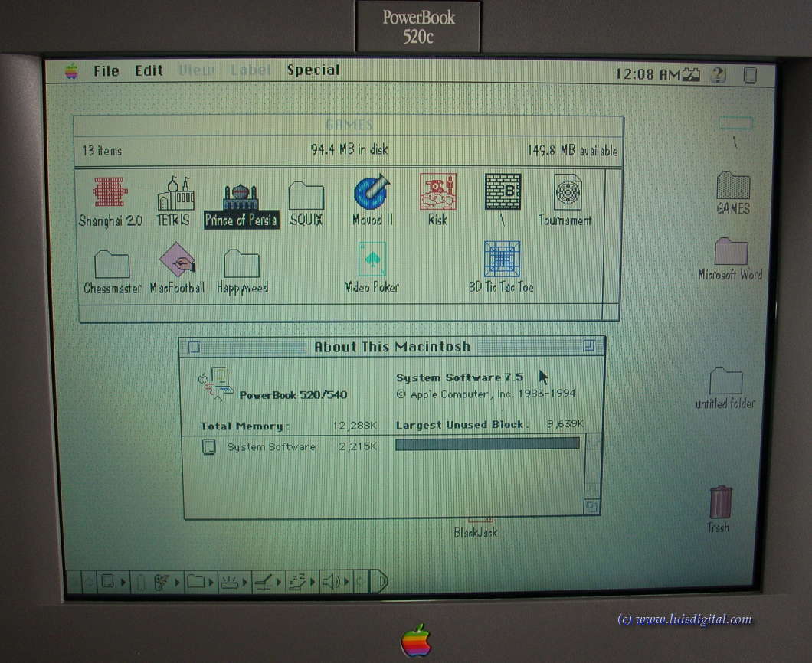Collapse the Control Strip with end tab
The height and width of the screenshot is (663, 812).
[x=379, y=583]
